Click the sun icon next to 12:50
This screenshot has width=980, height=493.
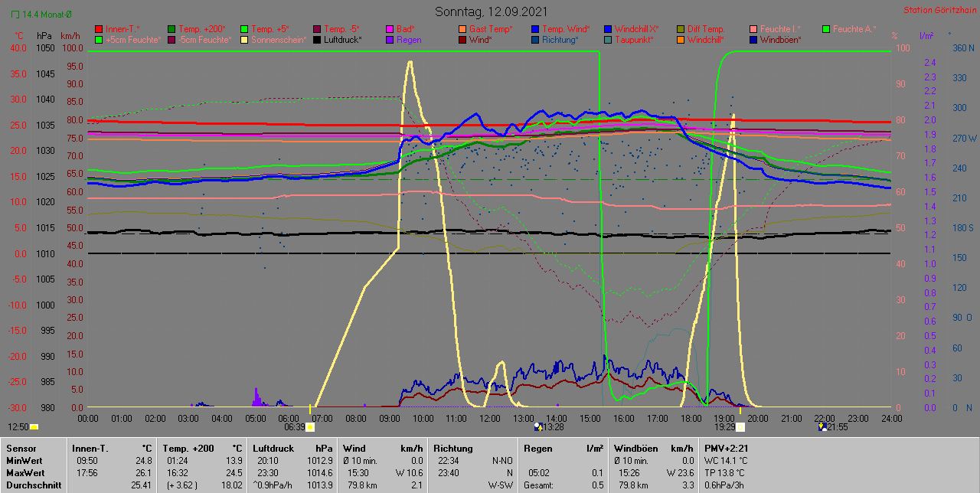(x=34, y=426)
